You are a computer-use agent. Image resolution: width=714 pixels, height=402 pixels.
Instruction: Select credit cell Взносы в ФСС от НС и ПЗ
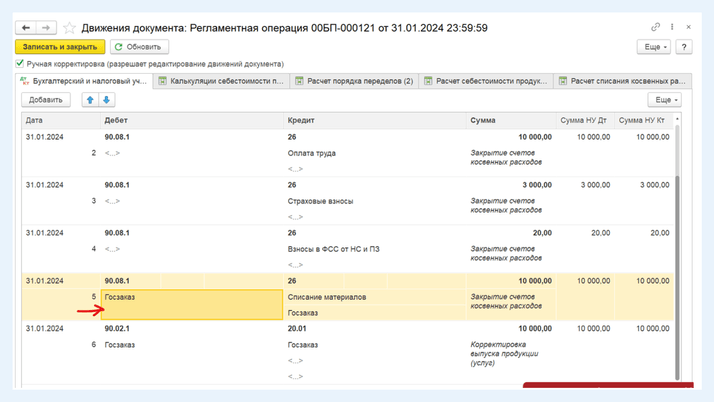point(333,249)
